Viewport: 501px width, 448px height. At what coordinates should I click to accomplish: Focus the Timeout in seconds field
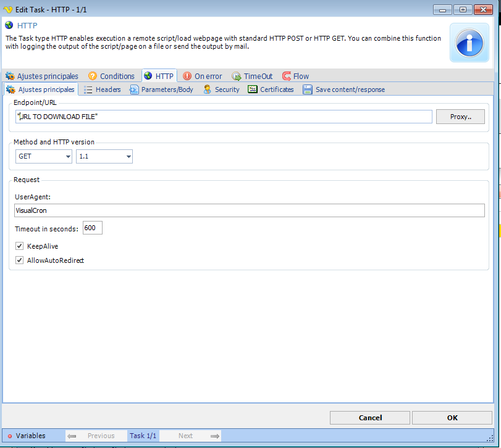coord(92,228)
